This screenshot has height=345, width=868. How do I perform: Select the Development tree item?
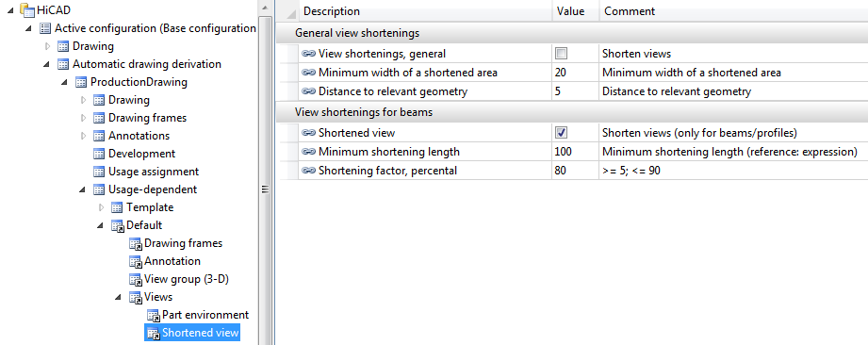click(141, 154)
